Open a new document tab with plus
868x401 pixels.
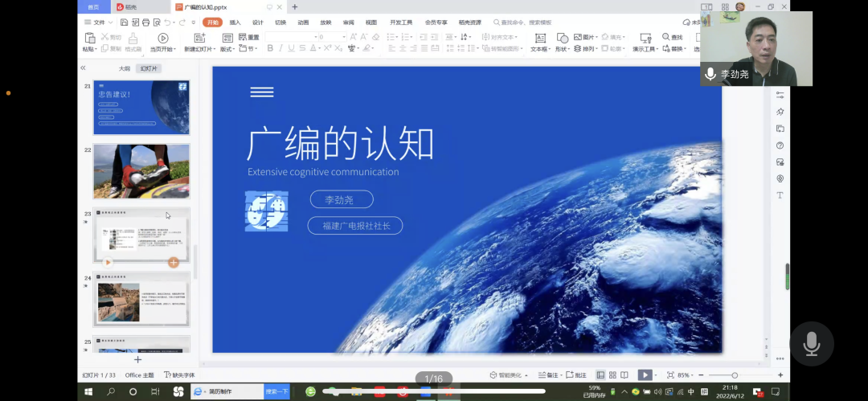click(x=294, y=7)
